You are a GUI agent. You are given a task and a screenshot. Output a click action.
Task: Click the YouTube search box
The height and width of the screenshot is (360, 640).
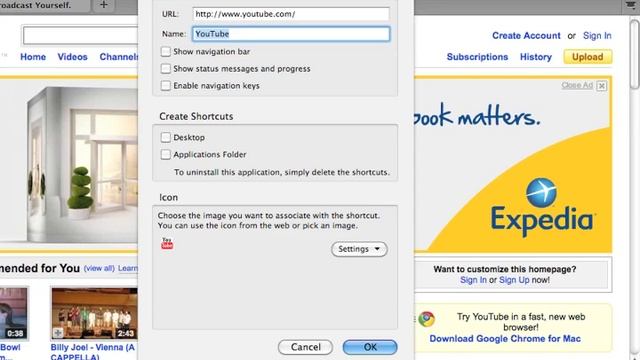80,35
